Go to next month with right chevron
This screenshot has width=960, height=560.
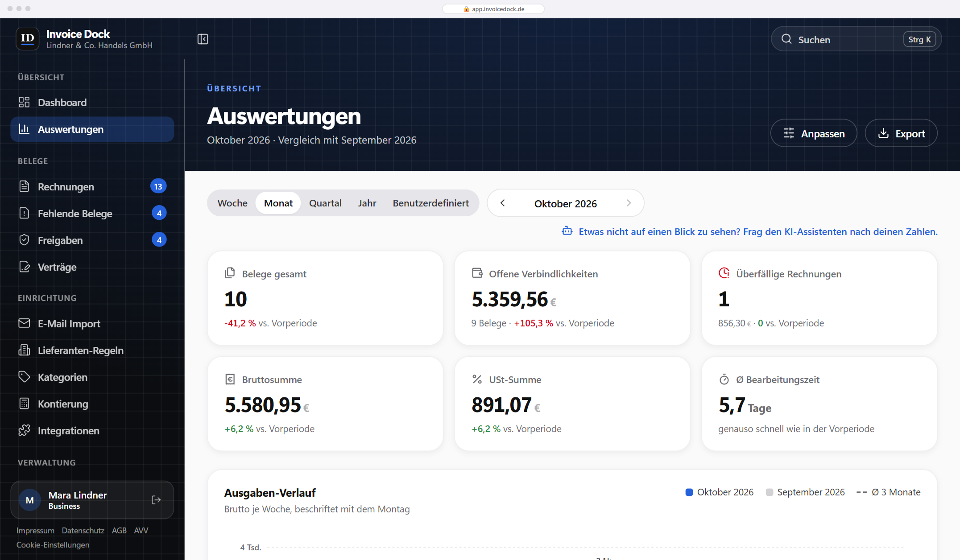tap(629, 203)
